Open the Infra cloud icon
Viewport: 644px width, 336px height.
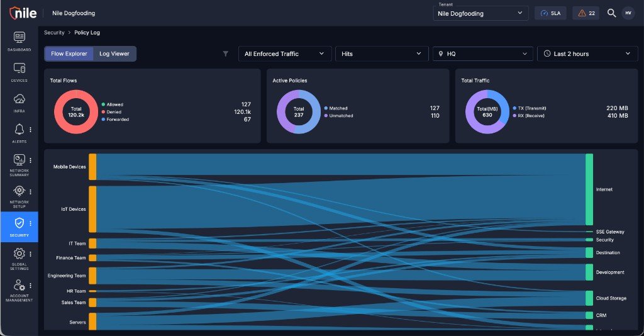[x=19, y=99]
